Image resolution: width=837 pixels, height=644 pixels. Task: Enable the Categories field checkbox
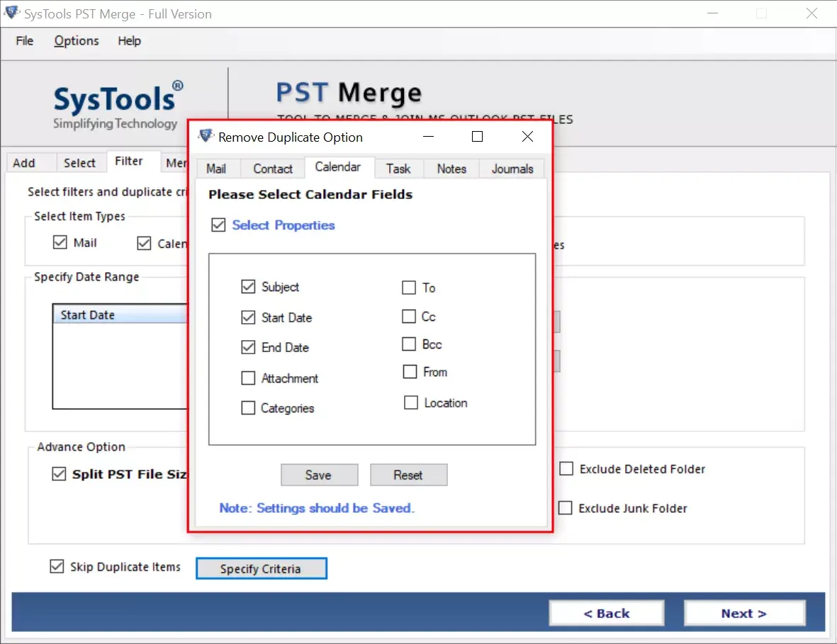click(248, 407)
